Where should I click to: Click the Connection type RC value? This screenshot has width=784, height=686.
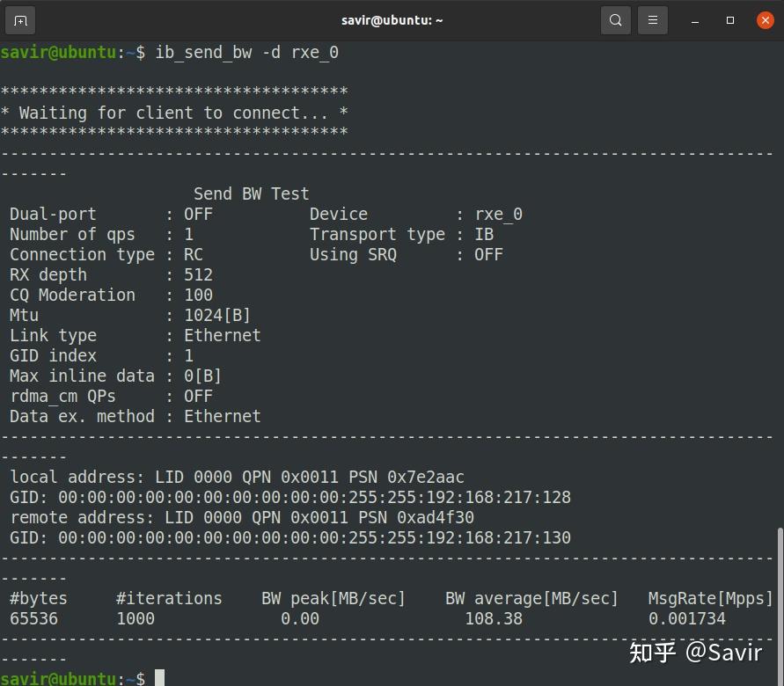click(193, 255)
